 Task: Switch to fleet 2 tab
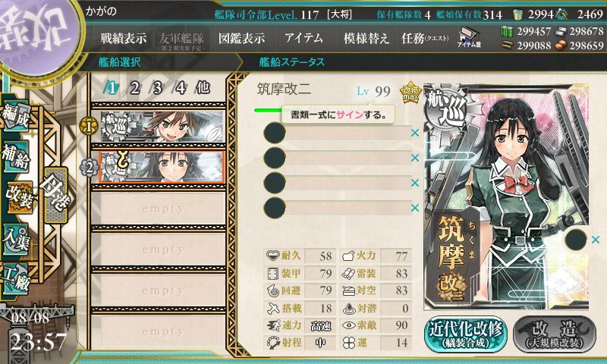(134, 88)
